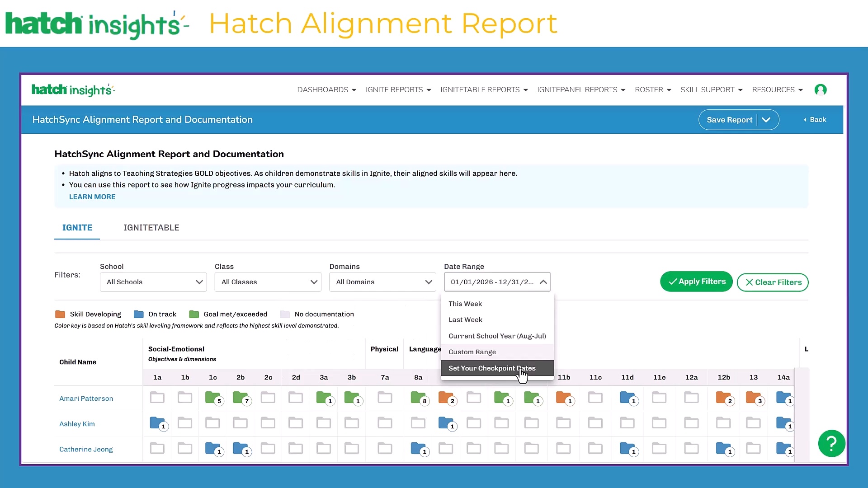868x488 pixels.
Task: Open Catherine Jeong's child profile link
Action: pyautogui.click(x=86, y=449)
